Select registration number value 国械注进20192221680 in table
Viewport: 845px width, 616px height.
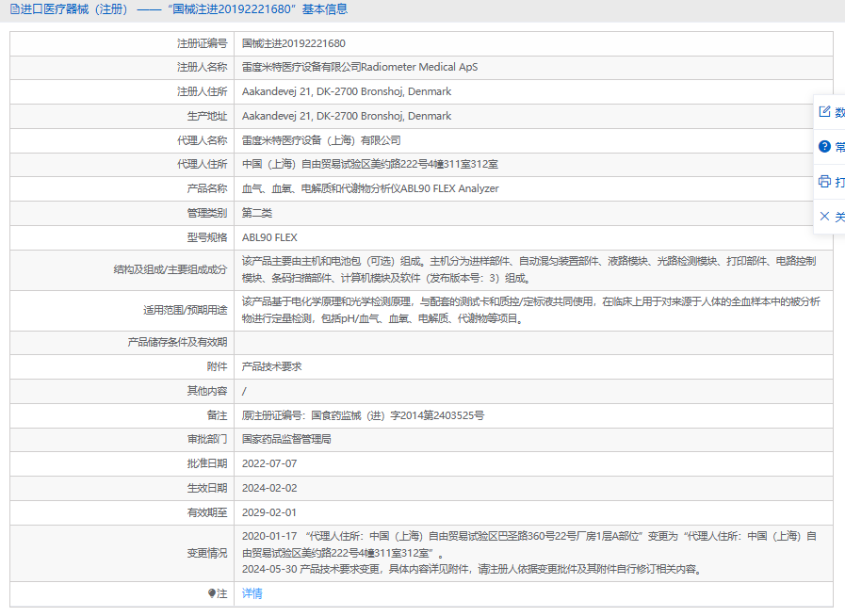tap(294, 43)
